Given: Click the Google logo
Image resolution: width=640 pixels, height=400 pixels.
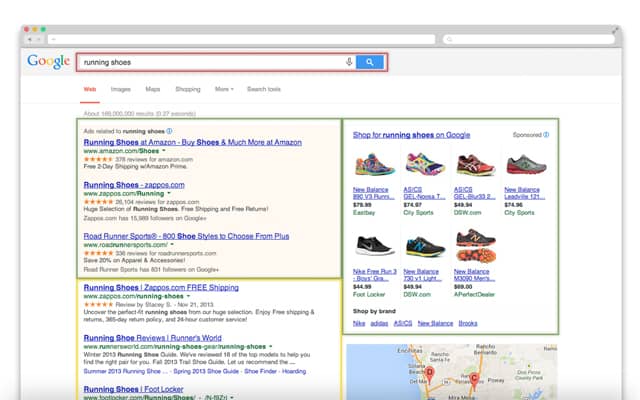Looking at the screenshot, I should [x=49, y=62].
